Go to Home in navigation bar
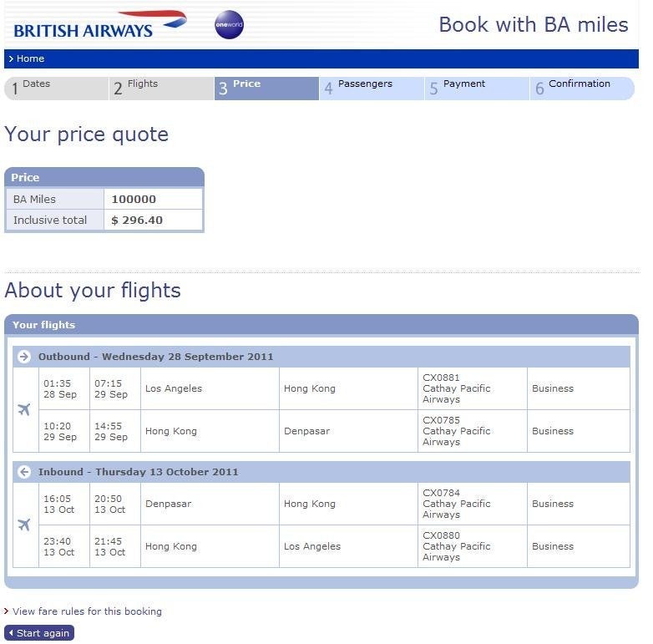653x644 pixels. pyautogui.click(x=27, y=58)
